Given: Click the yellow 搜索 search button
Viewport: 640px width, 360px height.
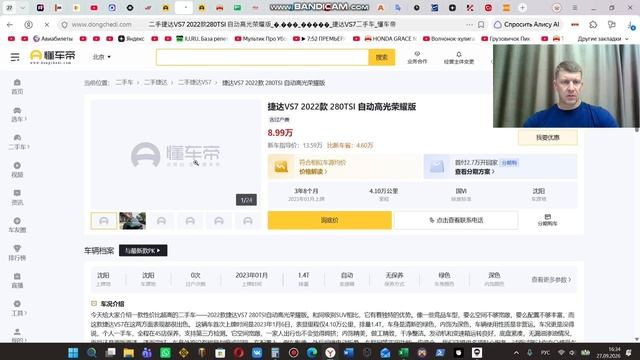Looking at the screenshot, I should tap(382, 58).
